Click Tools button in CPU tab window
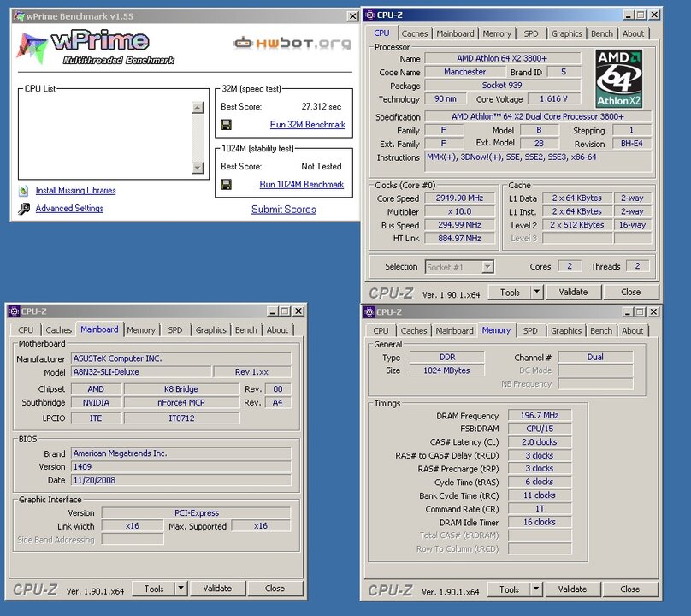 510,292
